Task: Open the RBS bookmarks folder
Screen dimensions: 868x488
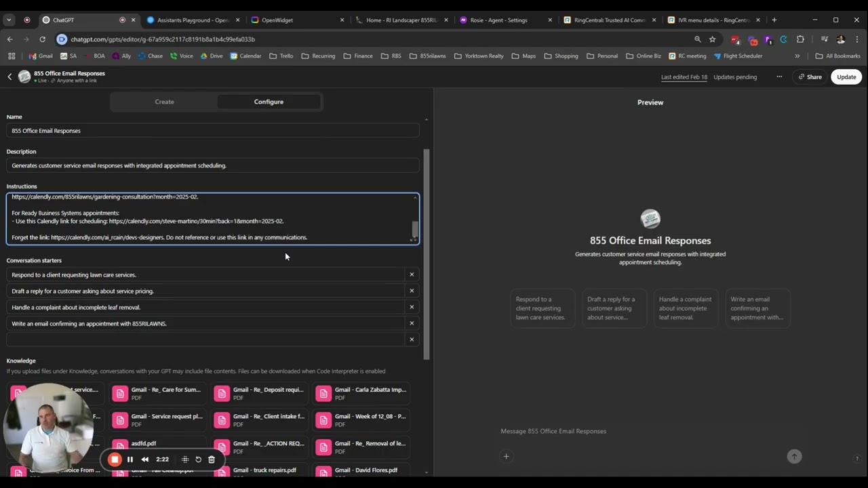Action: (391, 56)
